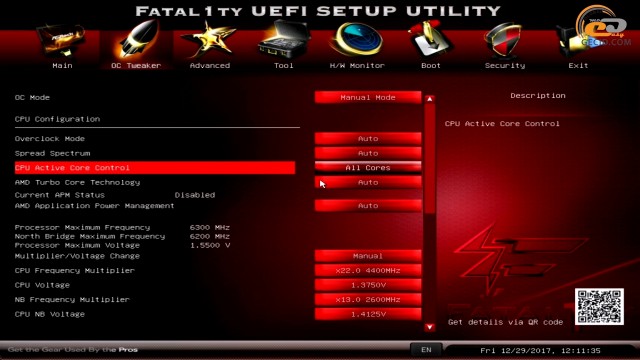Image resolution: width=640 pixels, height=360 pixels.
Task: Open the Main monitor icon
Action: pyautogui.click(x=62, y=41)
